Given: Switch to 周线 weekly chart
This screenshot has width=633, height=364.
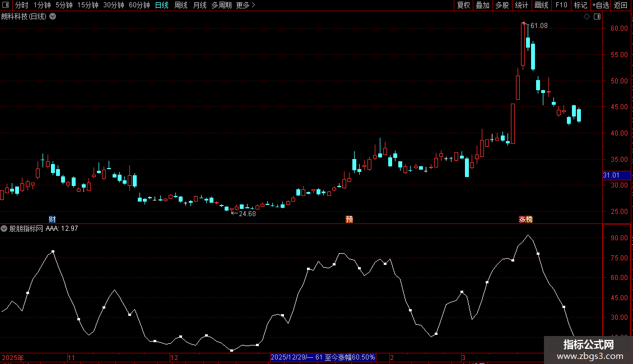Looking at the screenshot, I should 181,5.
